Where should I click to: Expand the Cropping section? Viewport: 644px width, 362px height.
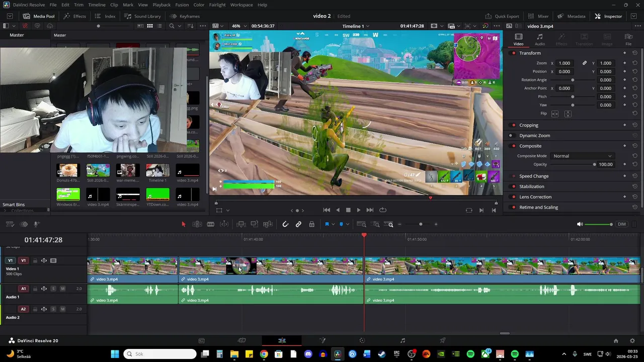[529, 125]
